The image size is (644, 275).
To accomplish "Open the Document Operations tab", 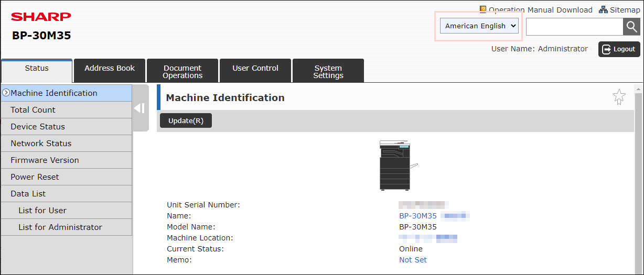I will (x=183, y=71).
